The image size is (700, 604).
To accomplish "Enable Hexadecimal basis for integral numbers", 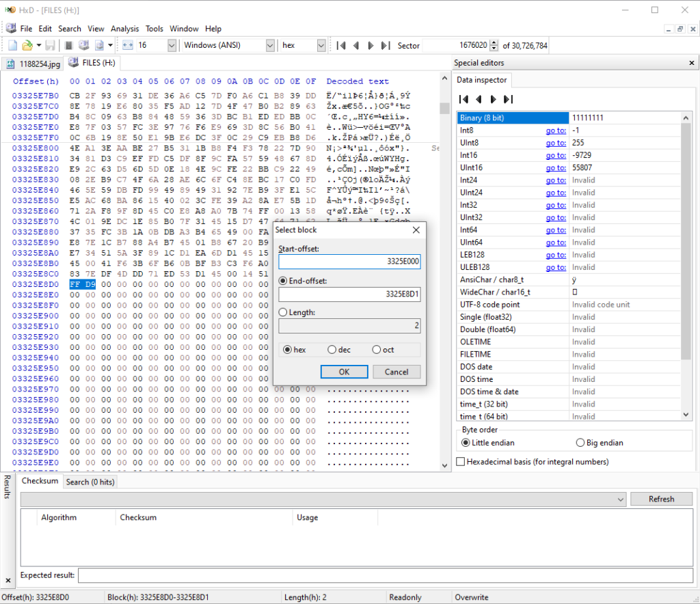I will click(x=461, y=462).
